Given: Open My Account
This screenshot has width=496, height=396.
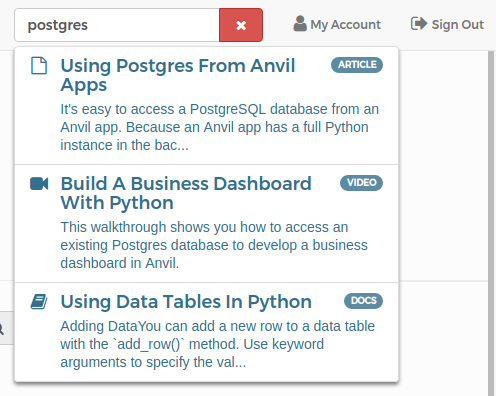Looking at the screenshot, I should (337, 24).
